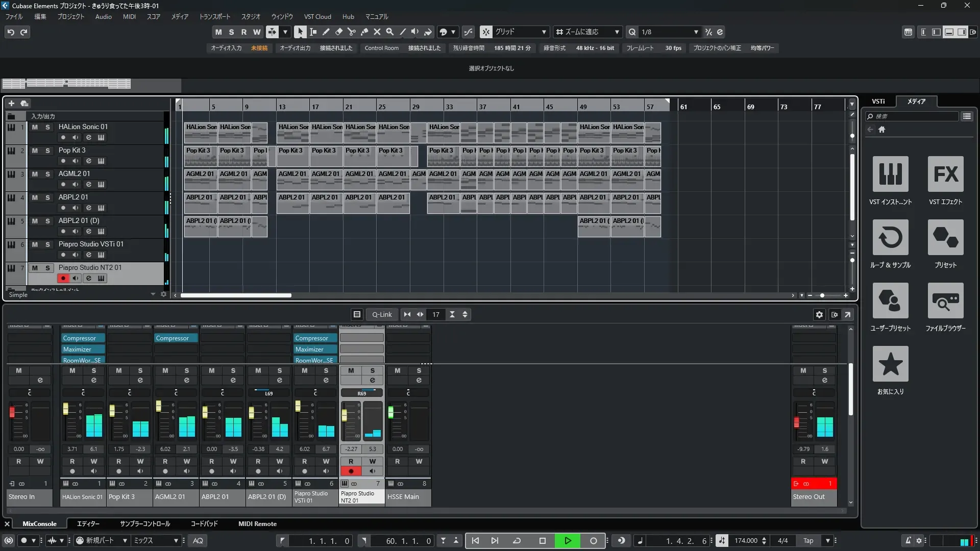Open Loops & Samples browser tile

pyautogui.click(x=890, y=237)
